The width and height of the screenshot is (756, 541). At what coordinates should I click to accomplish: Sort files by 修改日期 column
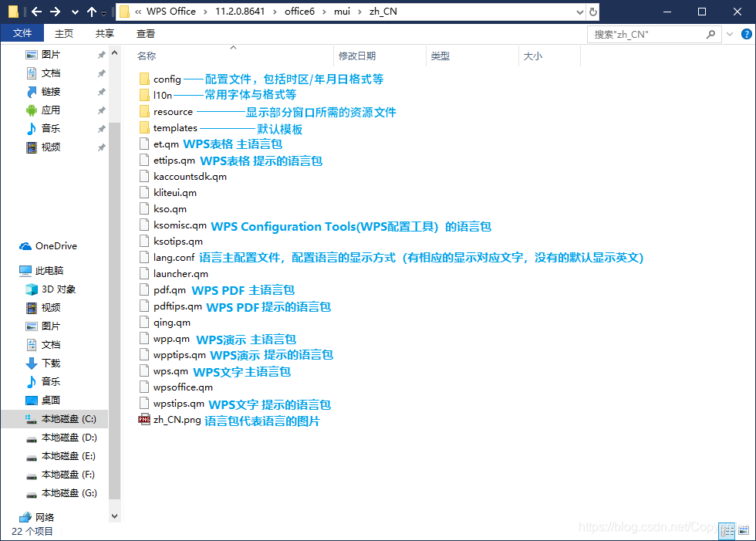[x=356, y=56]
